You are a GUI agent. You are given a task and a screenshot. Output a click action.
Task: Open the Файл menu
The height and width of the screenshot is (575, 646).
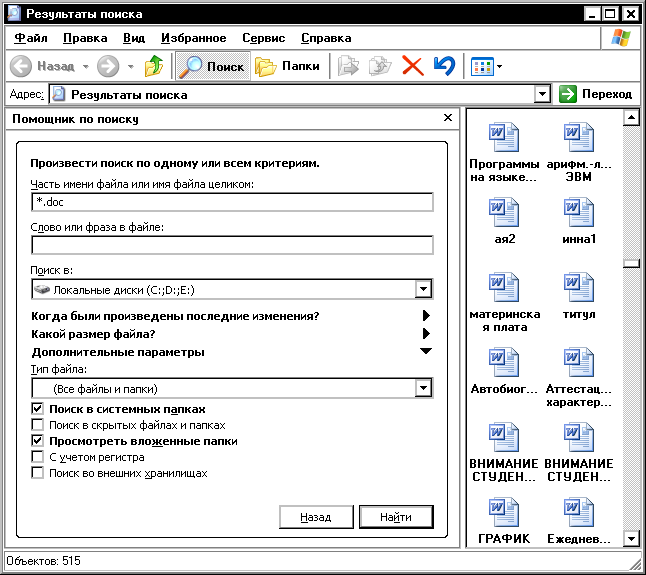tap(30, 38)
